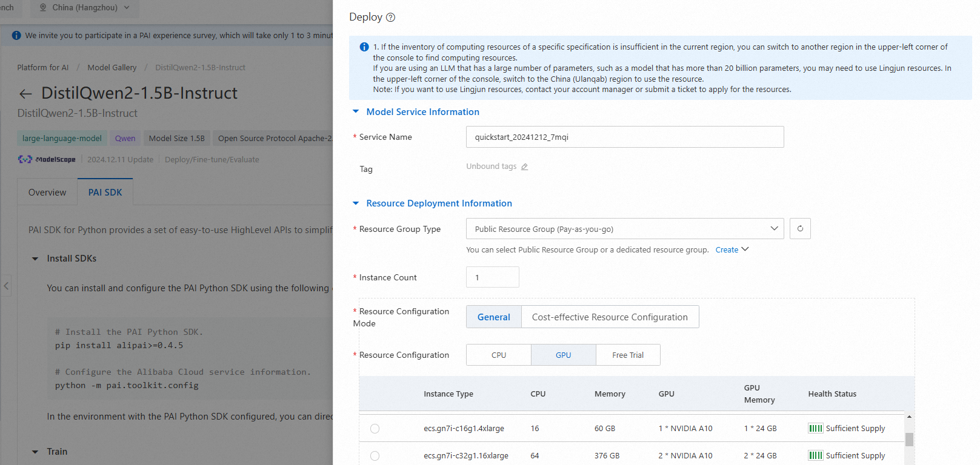Go to Platform for AI breadcrumb
980x465 pixels.
[x=43, y=68]
